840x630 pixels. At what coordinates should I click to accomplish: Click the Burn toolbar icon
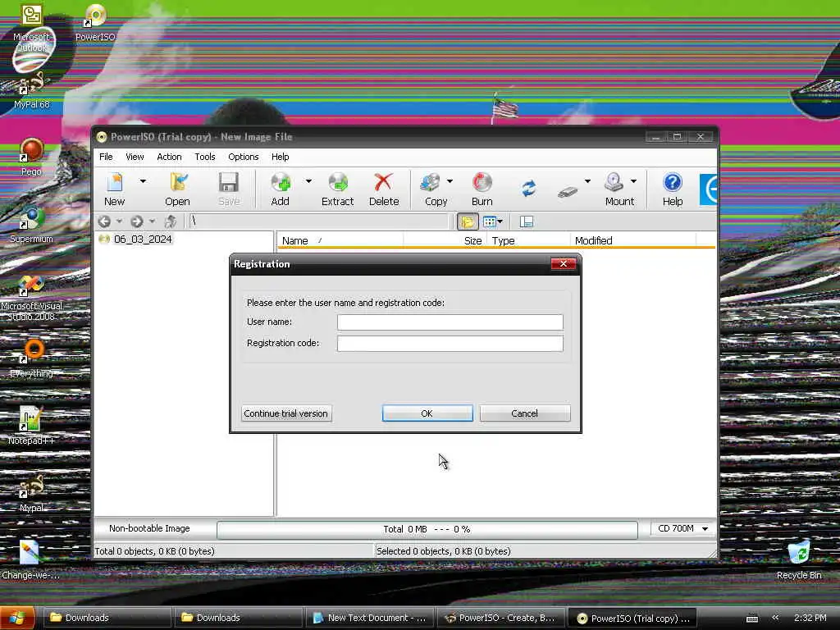482,189
